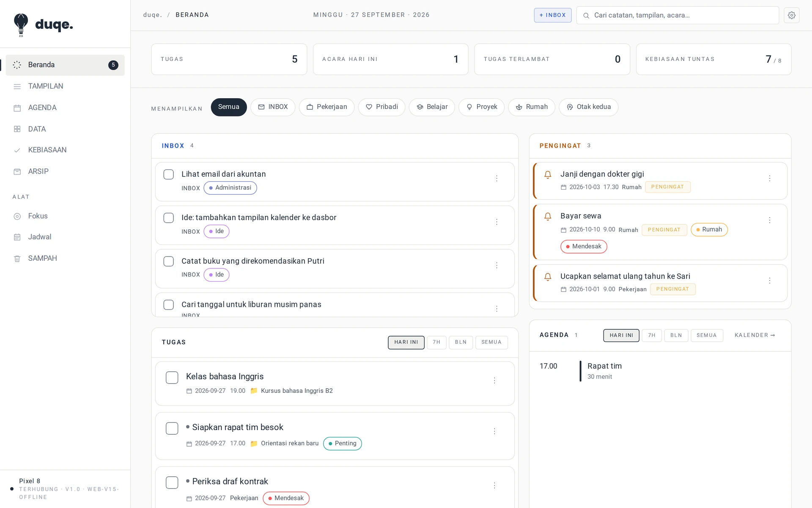Click the + INBOX button
Image resolution: width=812 pixels, height=508 pixels.
click(553, 15)
